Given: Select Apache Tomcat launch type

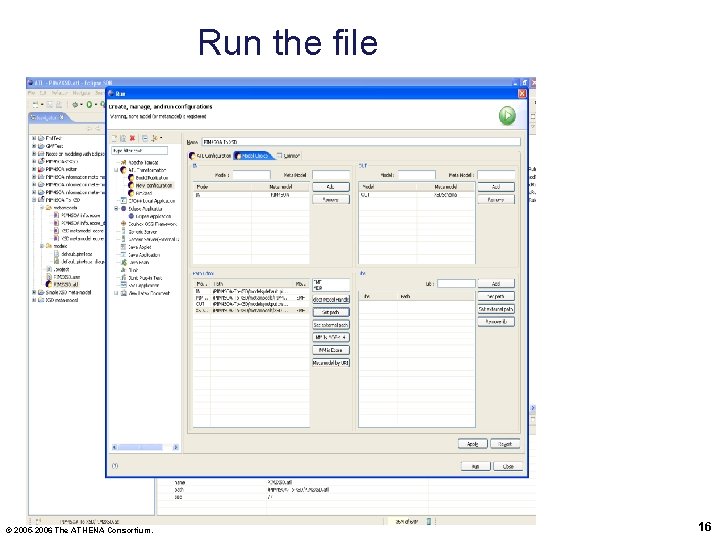Looking at the screenshot, I should pos(140,163).
